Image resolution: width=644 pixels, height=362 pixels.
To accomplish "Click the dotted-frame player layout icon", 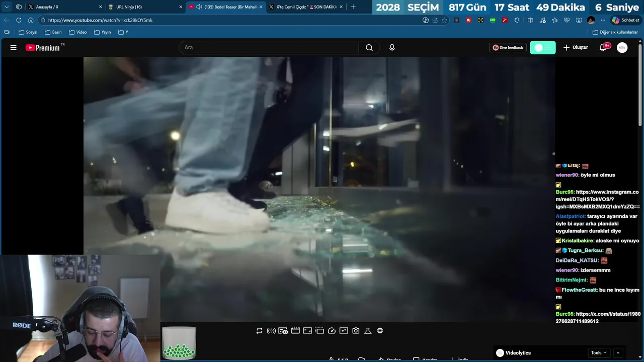I will click(319, 331).
